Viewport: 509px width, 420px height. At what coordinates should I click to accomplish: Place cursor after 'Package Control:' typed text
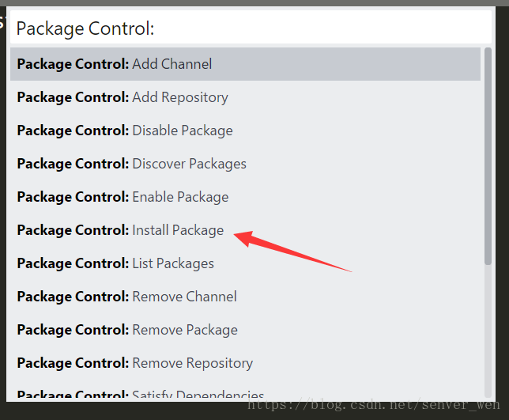[x=155, y=28]
